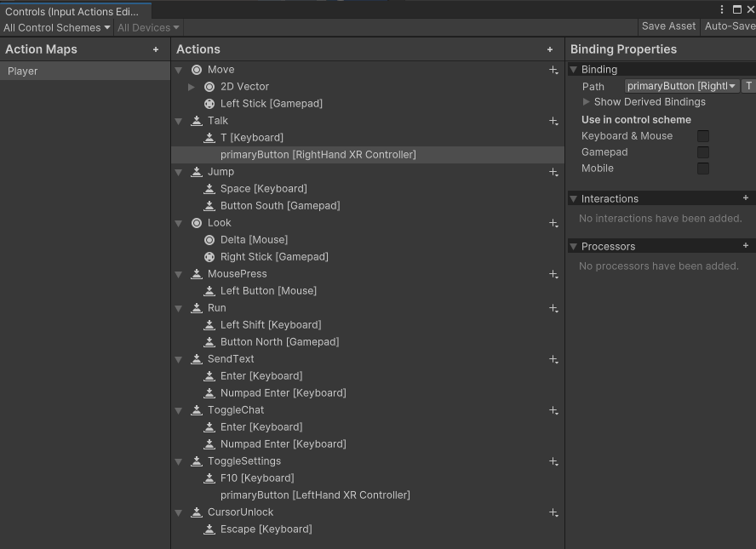This screenshot has height=549, width=756.
Task: Toggle the Auto-Save button
Action: [x=729, y=26]
